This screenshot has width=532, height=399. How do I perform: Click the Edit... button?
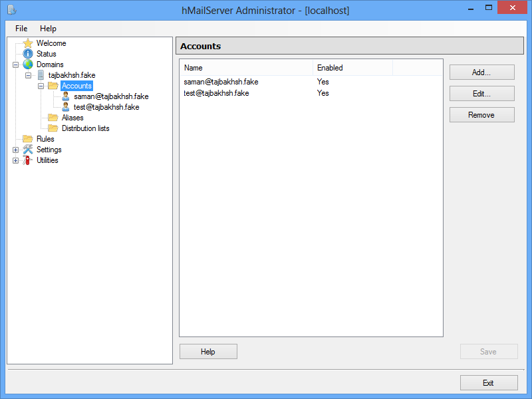481,94
